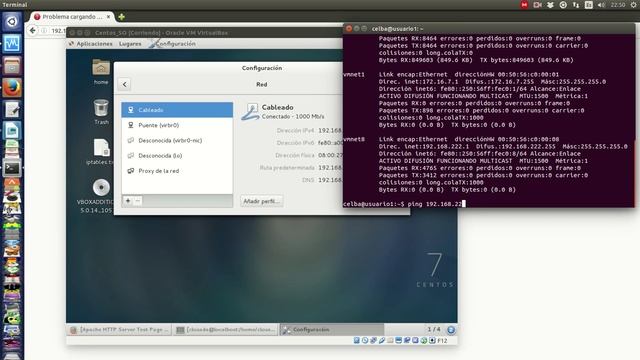This screenshot has height=360, width=640.
Task: Open the keyboard layout indicator
Action: tap(589, 5)
